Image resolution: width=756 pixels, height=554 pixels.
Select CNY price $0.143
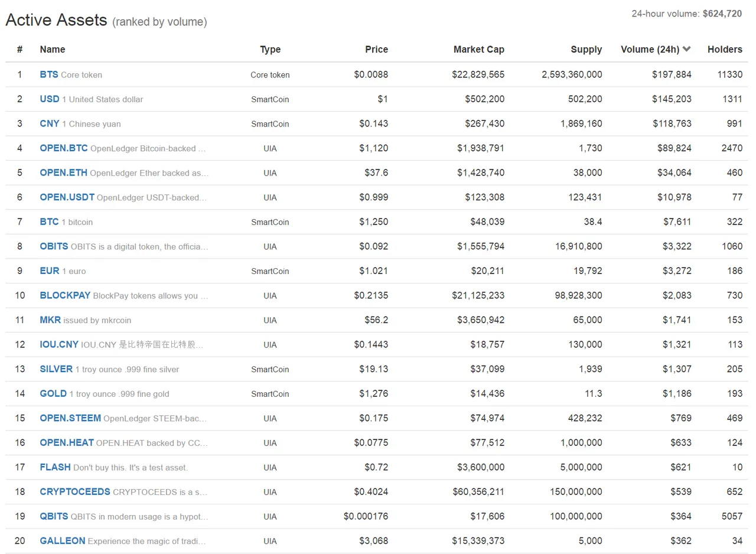coord(373,123)
